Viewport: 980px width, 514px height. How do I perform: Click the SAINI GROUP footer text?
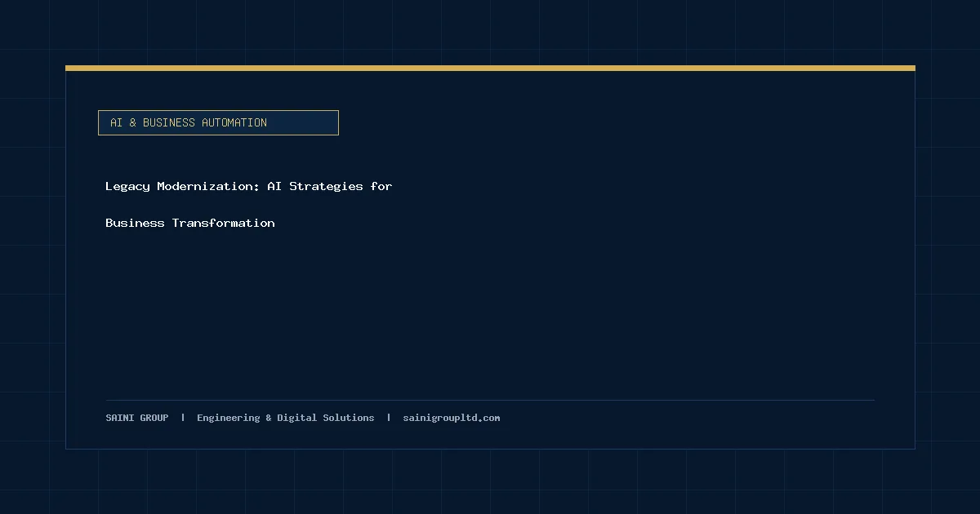click(137, 418)
